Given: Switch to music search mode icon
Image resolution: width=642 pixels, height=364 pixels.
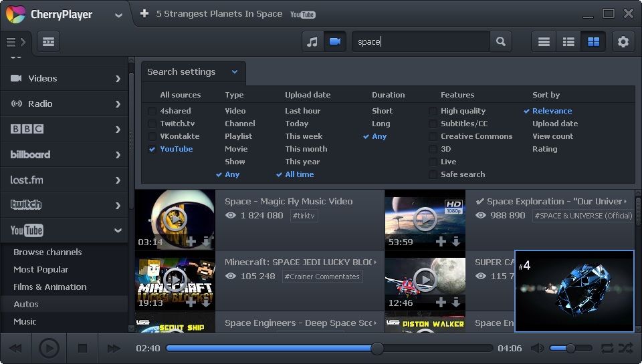Looking at the screenshot, I should click(312, 41).
